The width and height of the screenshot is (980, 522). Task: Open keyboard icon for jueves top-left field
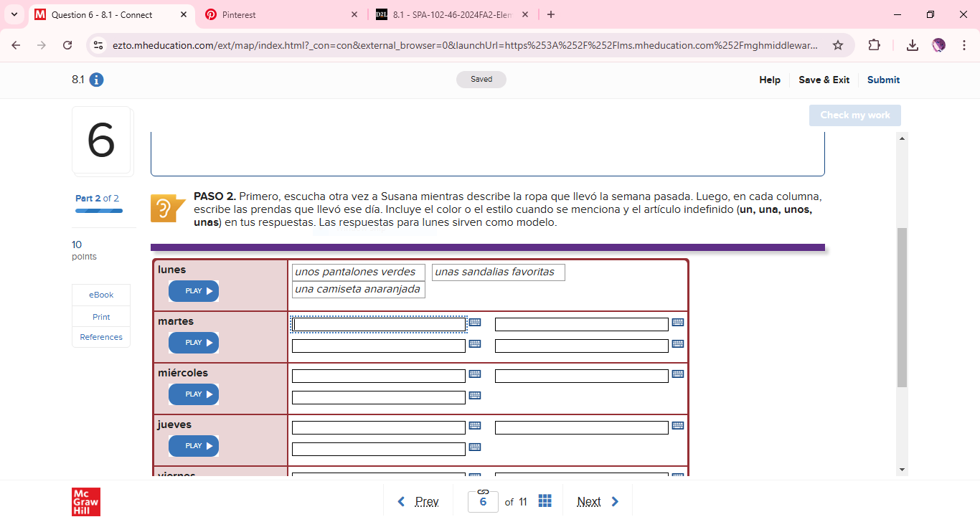474,426
